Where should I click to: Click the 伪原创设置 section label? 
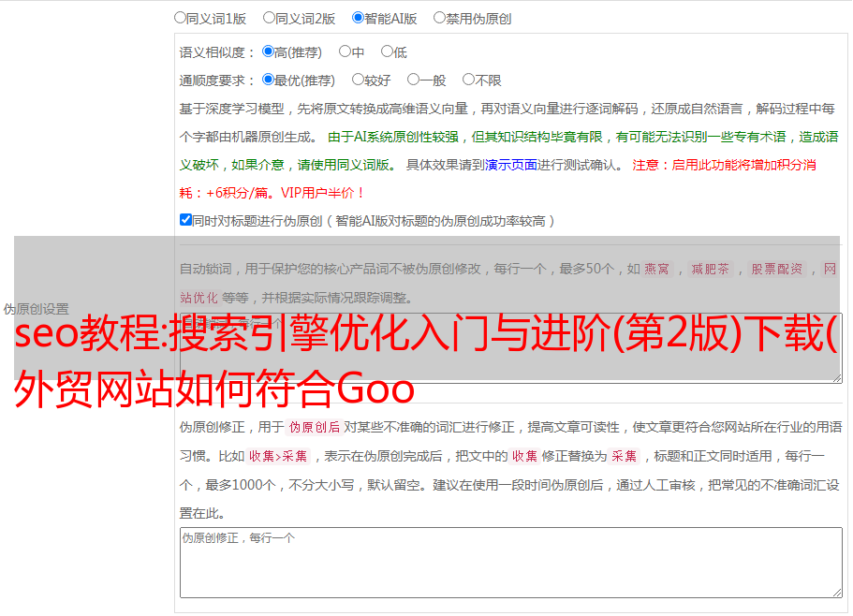pyautogui.click(x=36, y=309)
